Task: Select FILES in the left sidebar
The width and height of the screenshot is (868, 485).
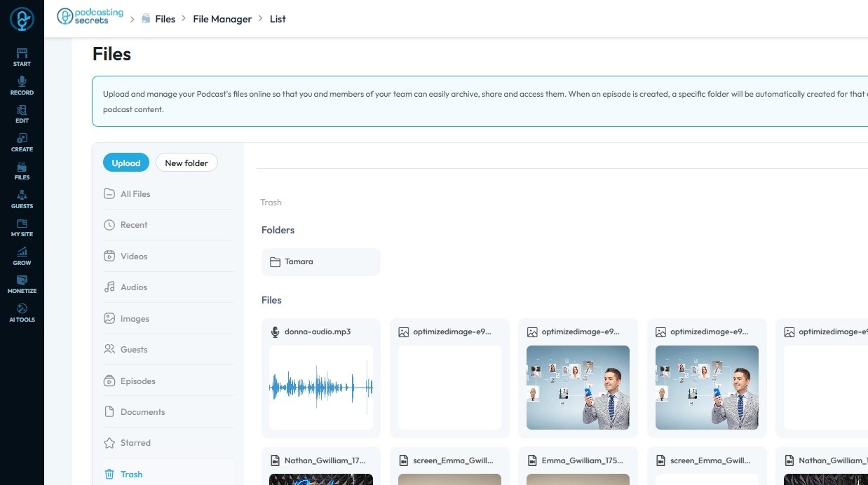Action: pos(22,171)
